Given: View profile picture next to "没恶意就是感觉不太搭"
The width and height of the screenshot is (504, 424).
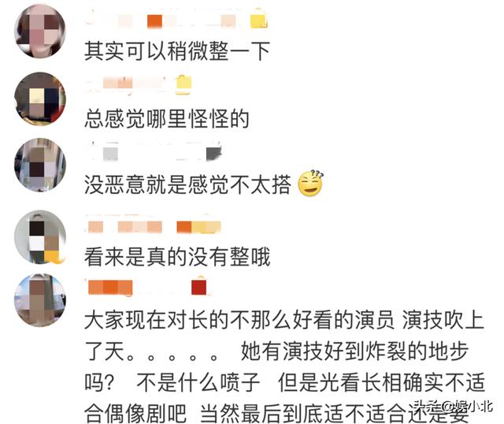Looking at the screenshot, I should [40, 165].
